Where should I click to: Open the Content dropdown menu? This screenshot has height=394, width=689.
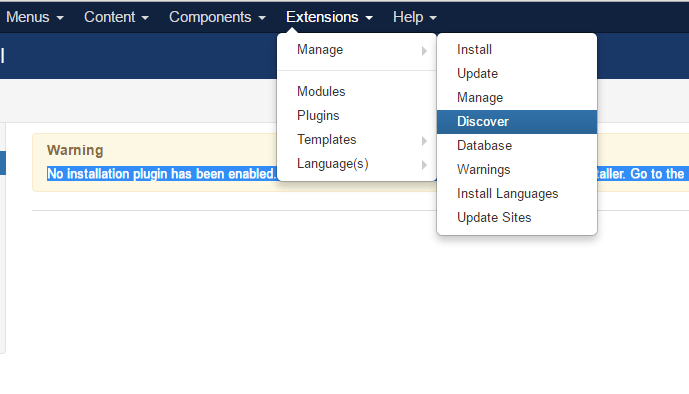click(x=116, y=17)
